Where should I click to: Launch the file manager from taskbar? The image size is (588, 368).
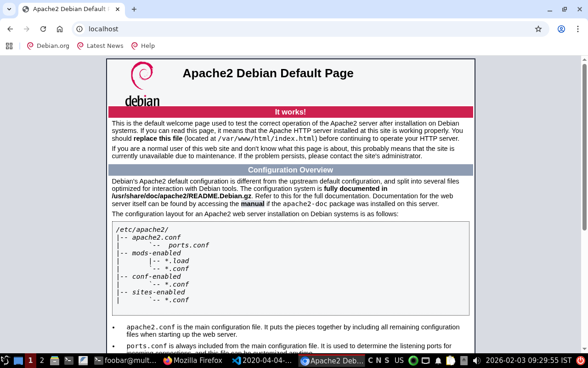click(x=55, y=361)
